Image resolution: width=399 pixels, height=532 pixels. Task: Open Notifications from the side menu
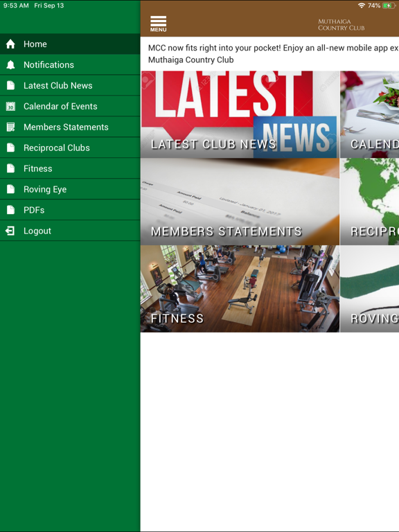(x=70, y=65)
